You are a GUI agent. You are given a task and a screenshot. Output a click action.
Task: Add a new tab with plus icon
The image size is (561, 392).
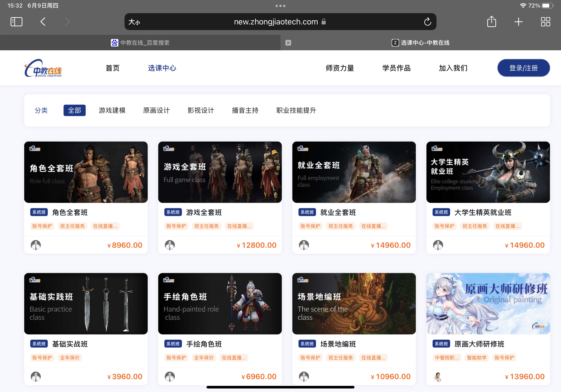[x=518, y=22]
